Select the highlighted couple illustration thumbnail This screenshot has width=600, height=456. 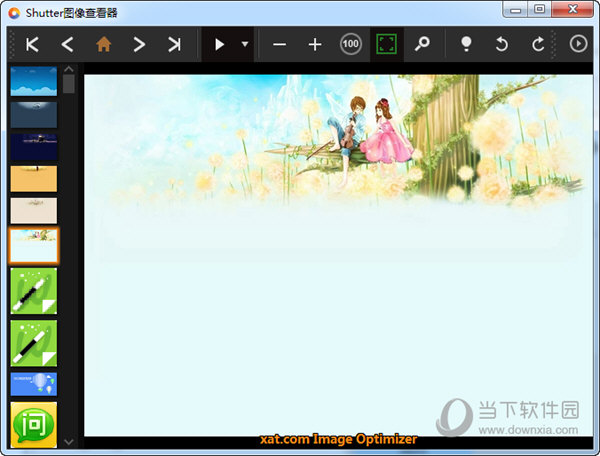click(x=34, y=246)
